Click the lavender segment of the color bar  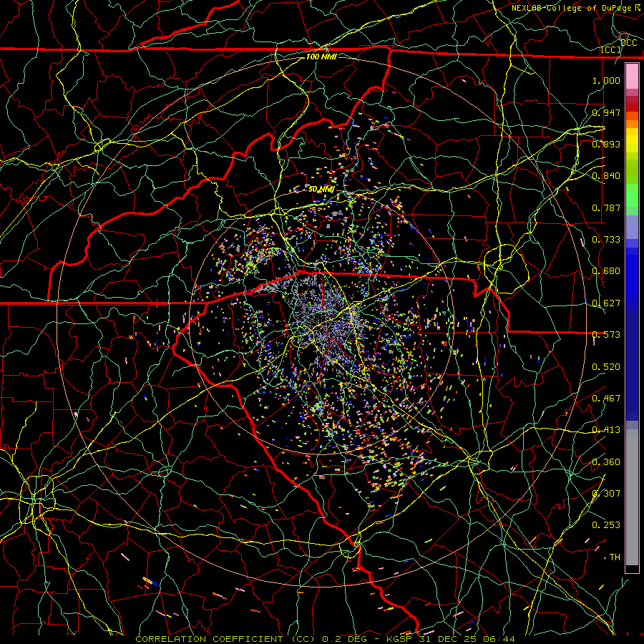coord(632,227)
